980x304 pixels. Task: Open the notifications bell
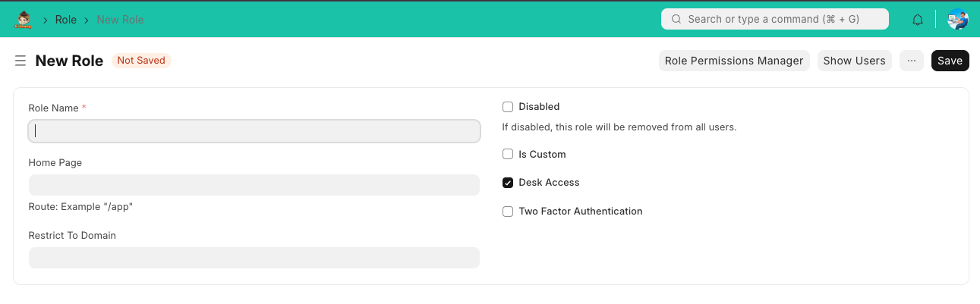point(918,20)
